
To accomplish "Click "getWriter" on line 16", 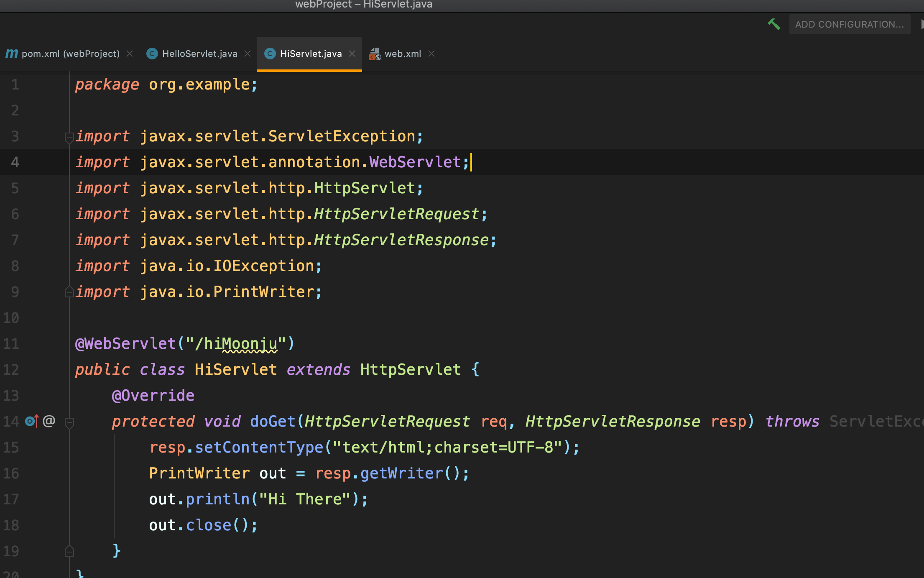I will [401, 473].
